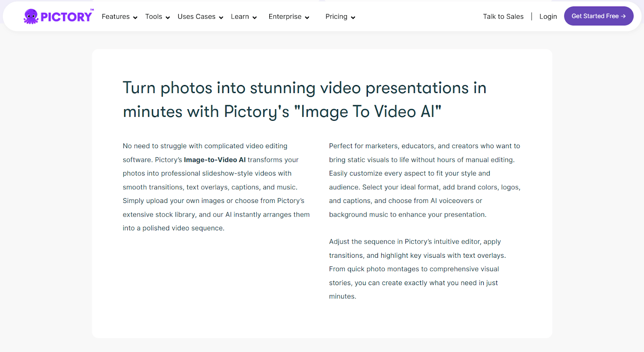Expand the Tools dropdown chevron
This screenshot has height=352, width=644.
(168, 17)
